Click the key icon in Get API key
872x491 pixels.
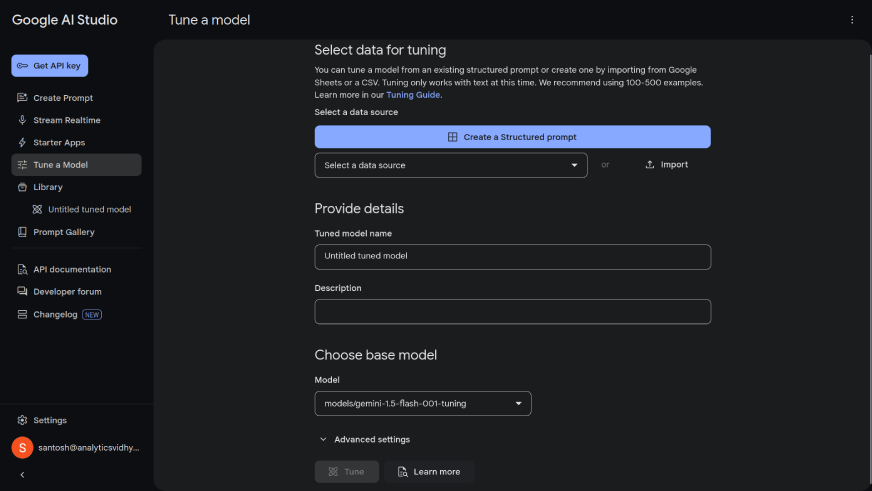22,66
